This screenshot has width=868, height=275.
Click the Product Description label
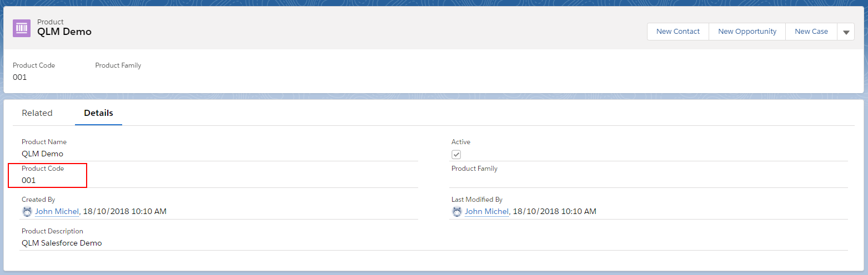click(x=52, y=231)
